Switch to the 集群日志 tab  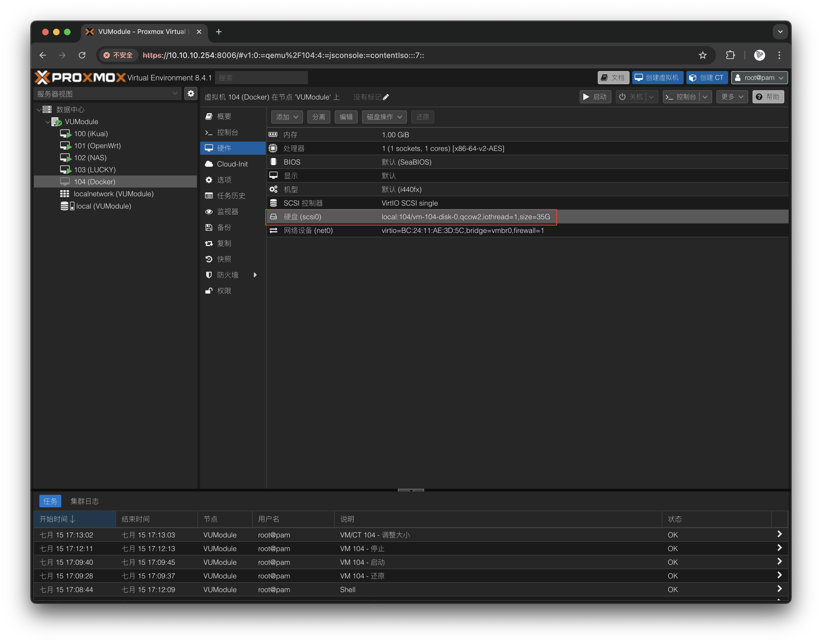pyautogui.click(x=84, y=501)
